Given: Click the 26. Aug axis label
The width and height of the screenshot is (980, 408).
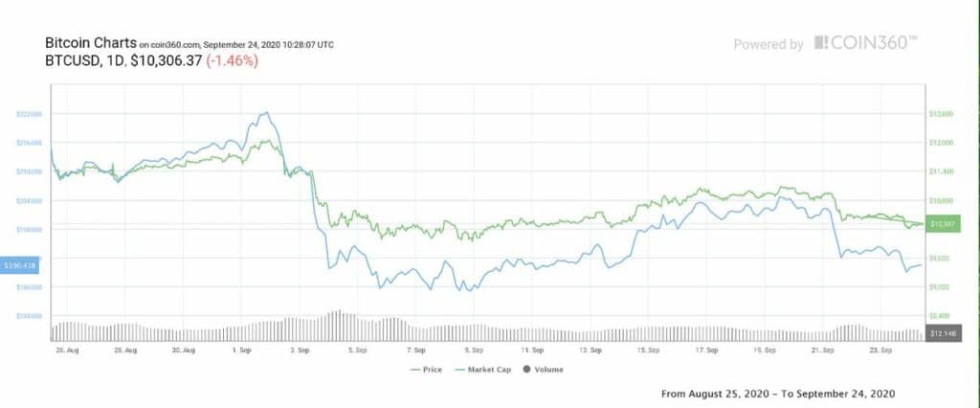Looking at the screenshot, I should coord(68,351).
